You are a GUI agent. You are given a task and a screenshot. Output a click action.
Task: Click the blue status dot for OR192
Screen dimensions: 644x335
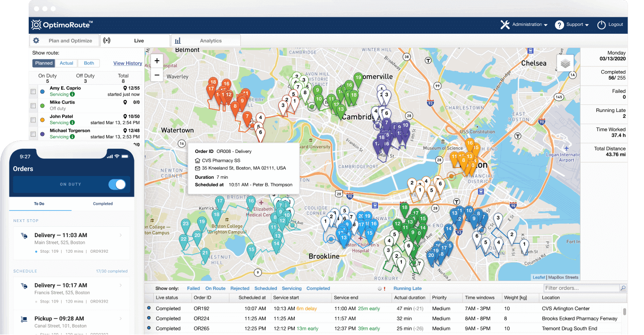pyautogui.click(x=149, y=308)
